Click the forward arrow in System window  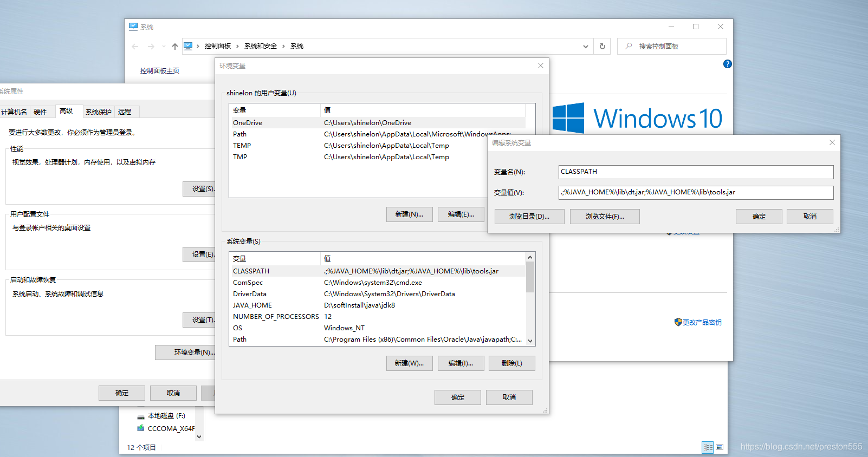[151, 47]
